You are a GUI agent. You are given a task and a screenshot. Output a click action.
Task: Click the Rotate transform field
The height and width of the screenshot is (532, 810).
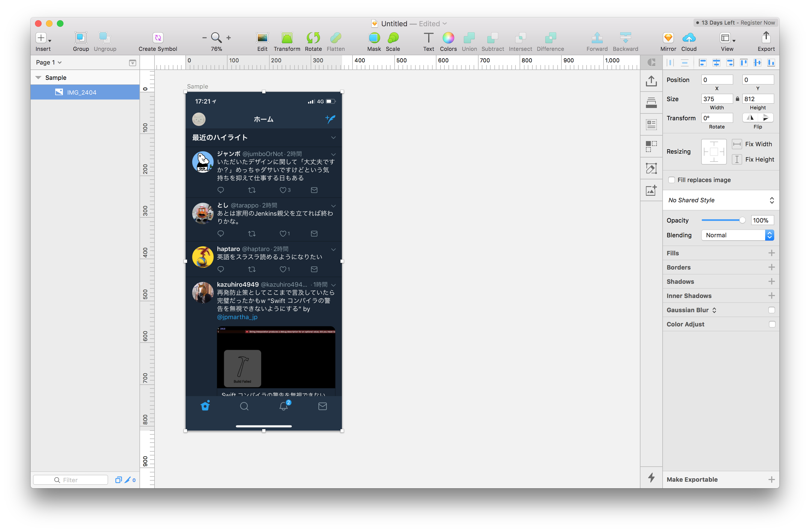pyautogui.click(x=717, y=118)
